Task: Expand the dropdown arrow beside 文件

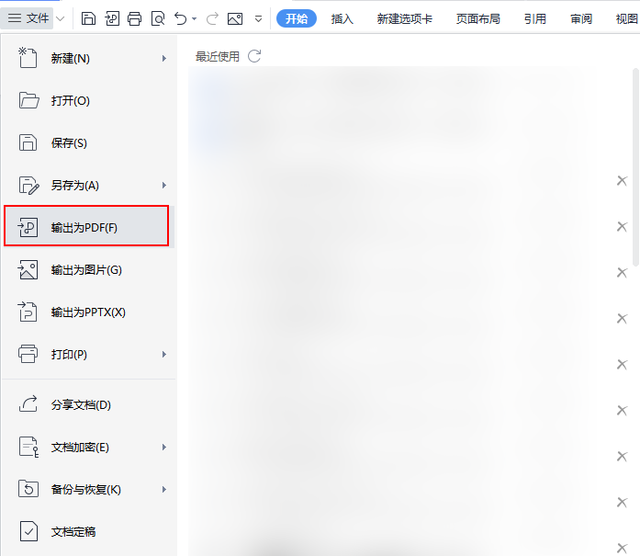Action: (x=60, y=19)
